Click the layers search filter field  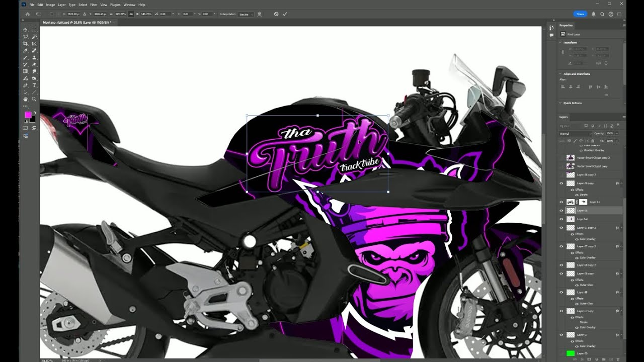point(571,126)
